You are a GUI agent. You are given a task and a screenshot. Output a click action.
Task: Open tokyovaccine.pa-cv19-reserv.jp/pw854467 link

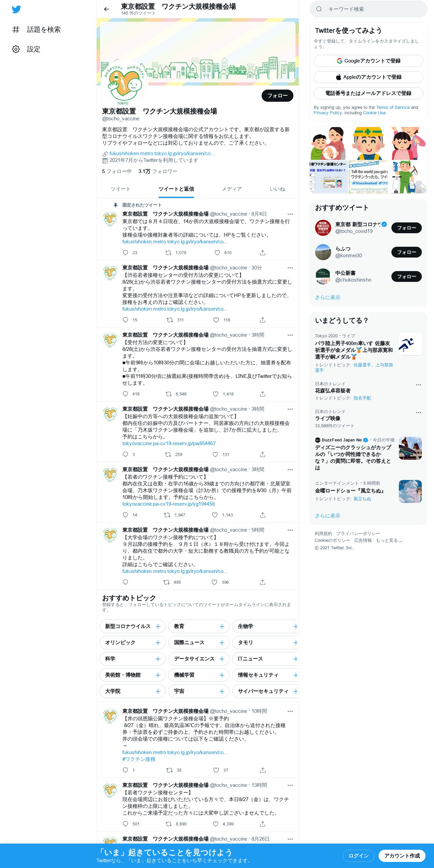169,443
